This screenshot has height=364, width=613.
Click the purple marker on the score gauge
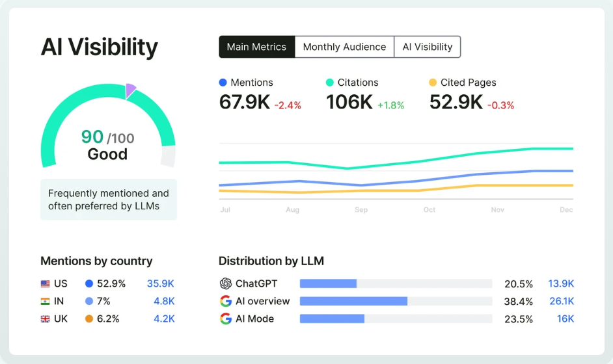pyautogui.click(x=130, y=90)
